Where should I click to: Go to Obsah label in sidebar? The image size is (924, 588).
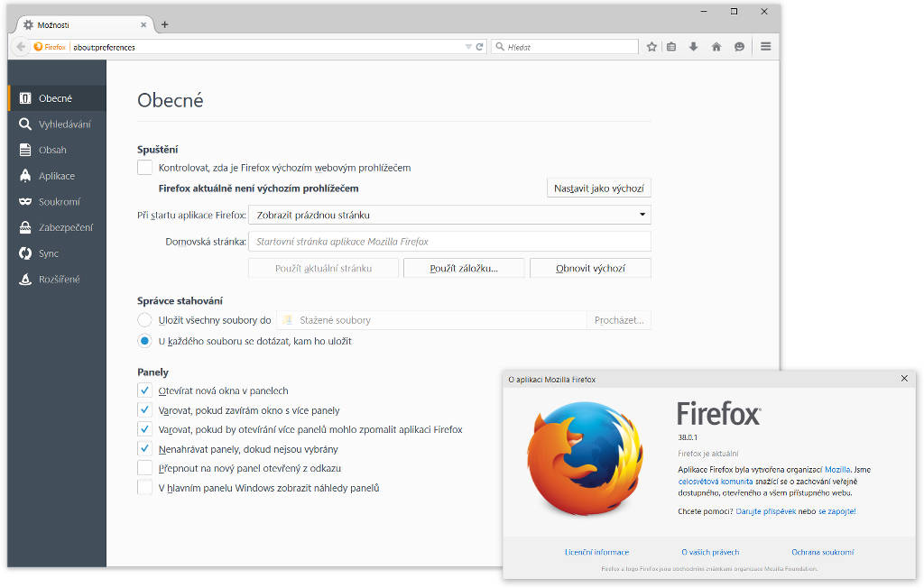(x=52, y=151)
